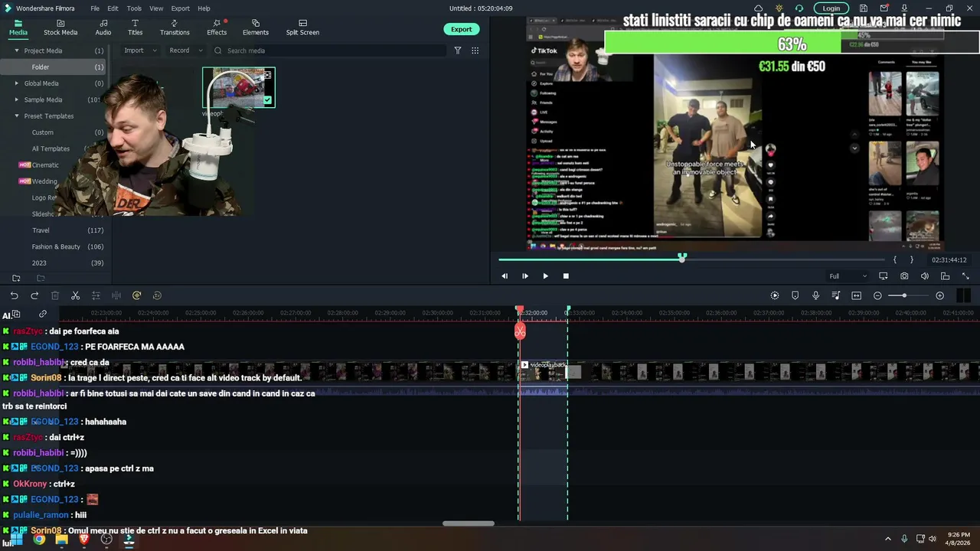The image size is (980, 551).
Task: Open the clip adjustment sliders tool
Action: tap(96, 295)
